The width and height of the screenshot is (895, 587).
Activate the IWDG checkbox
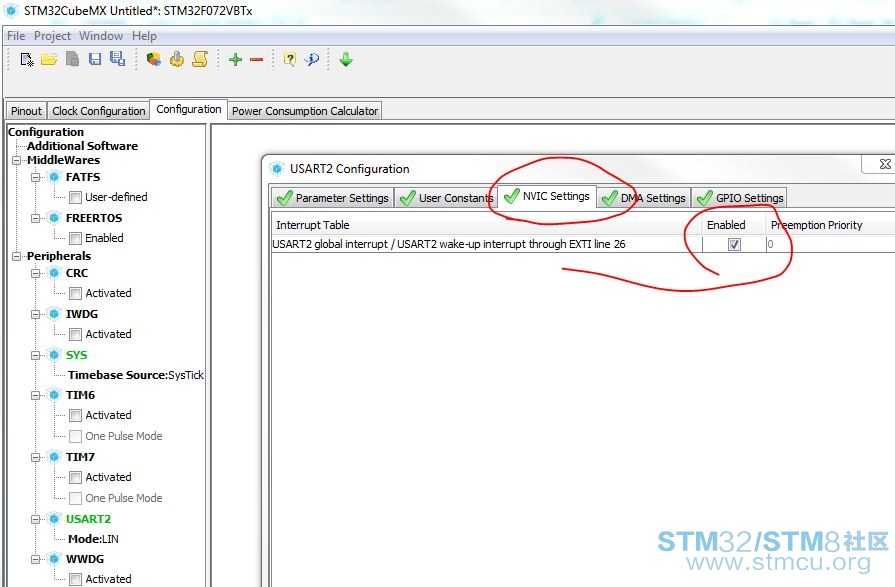coord(75,334)
